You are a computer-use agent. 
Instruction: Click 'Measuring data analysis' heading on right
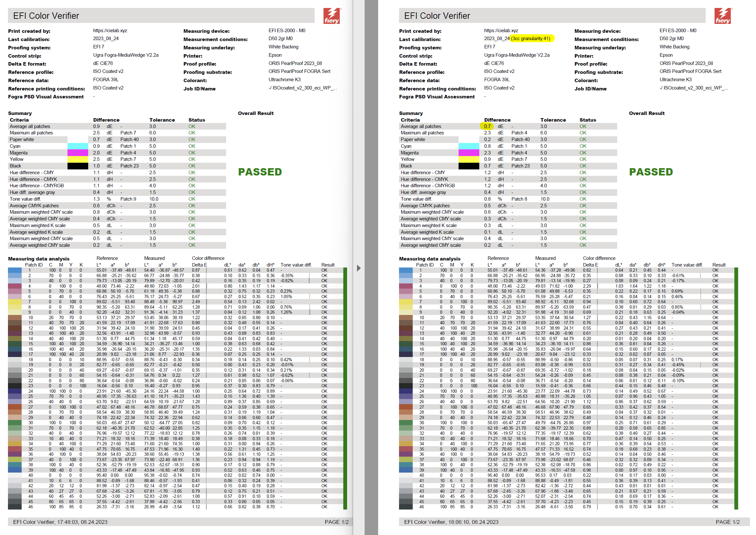pos(430,259)
